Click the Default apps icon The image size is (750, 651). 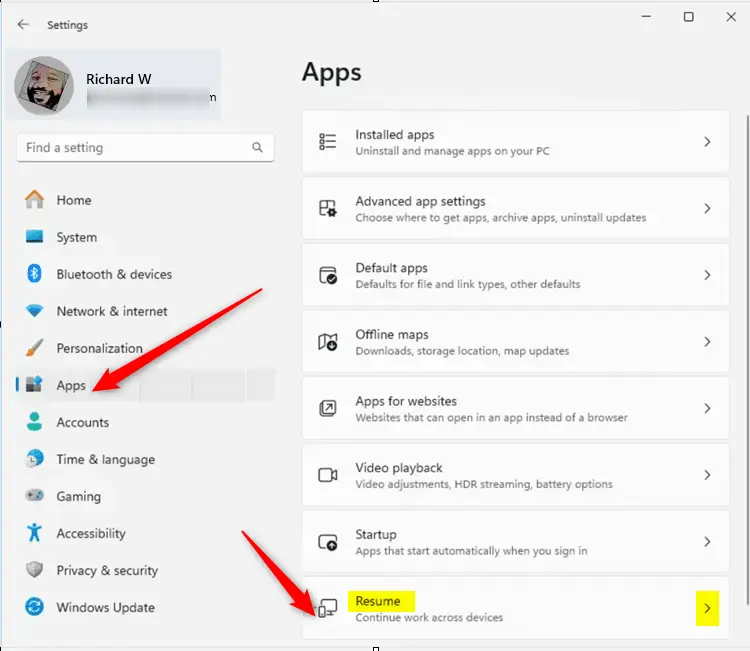tap(328, 275)
